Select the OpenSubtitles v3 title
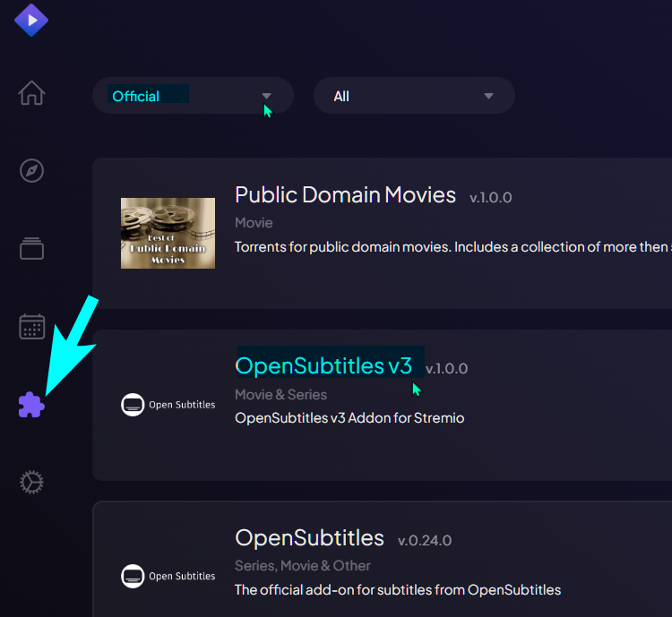Image resolution: width=672 pixels, height=617 pixels. coord(323,365)
